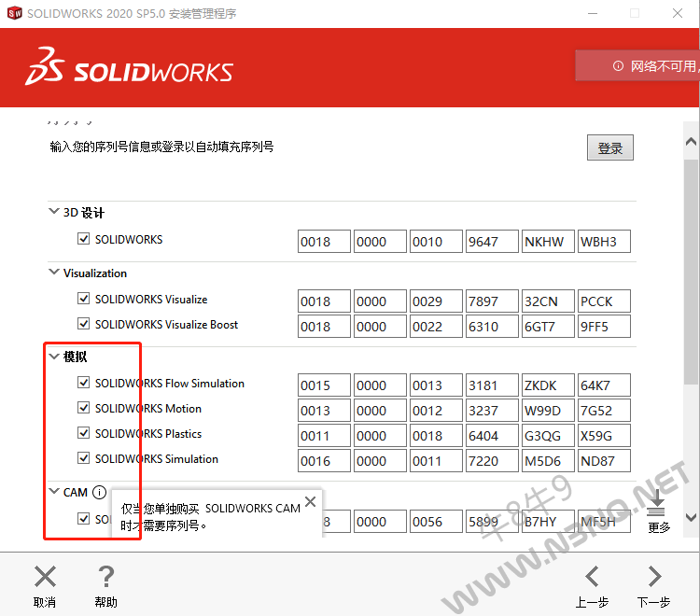Viewport: 700px width, 616px height.
Task: Click the 输入您的序列号信息 instruction text
Action: [x=161, y=147]
